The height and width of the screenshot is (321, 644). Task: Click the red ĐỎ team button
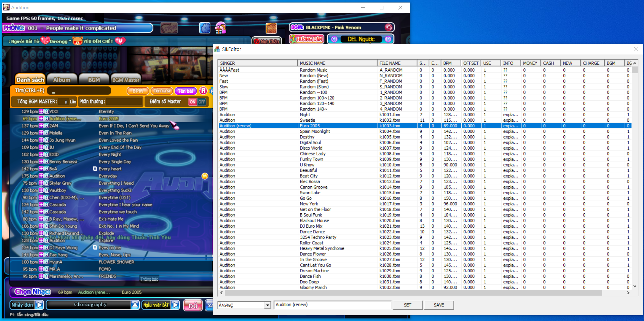click(x=193, y=305)
